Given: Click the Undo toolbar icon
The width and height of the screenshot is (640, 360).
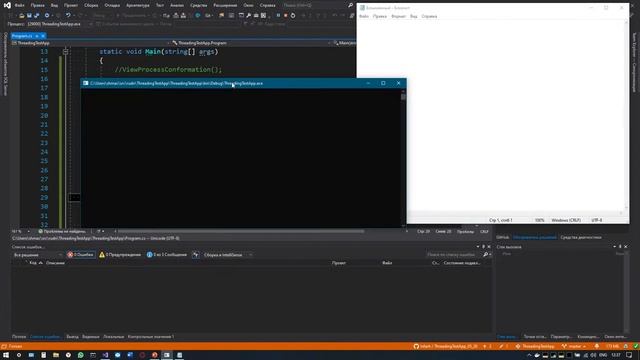Looking at the screenshot, I should coord(68,16).
